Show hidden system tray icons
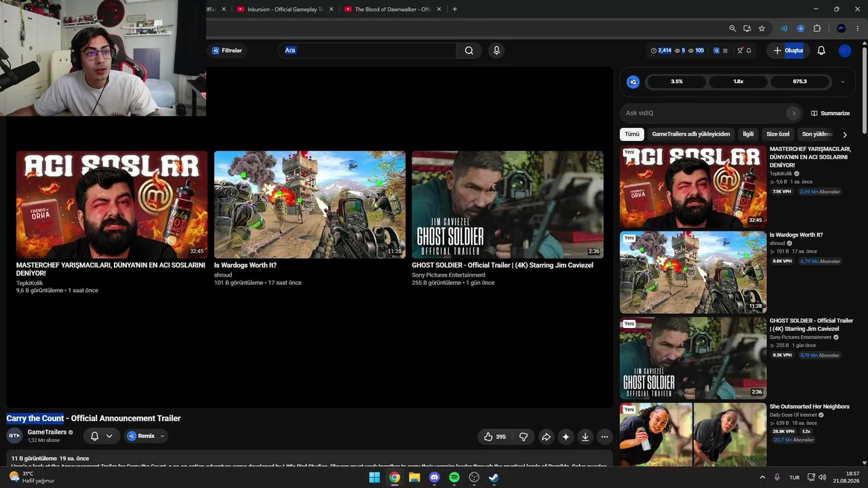This screenshot has height=488, width=868. coord(762,477)
